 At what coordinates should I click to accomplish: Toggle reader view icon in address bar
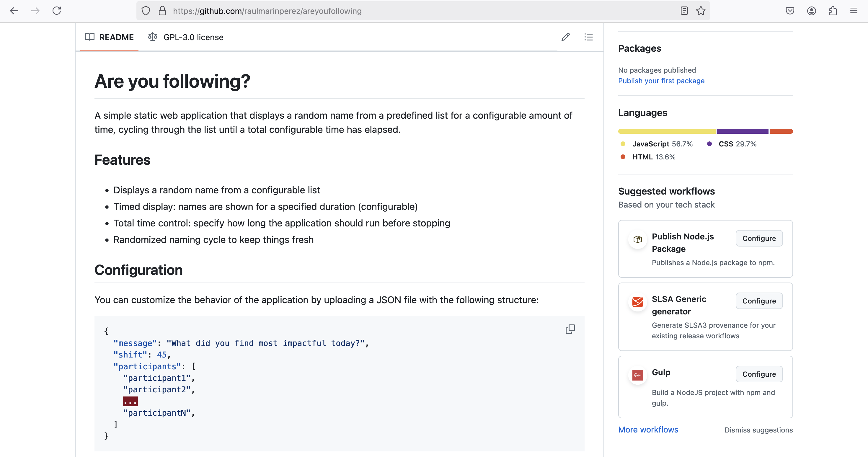pos(684,11)
